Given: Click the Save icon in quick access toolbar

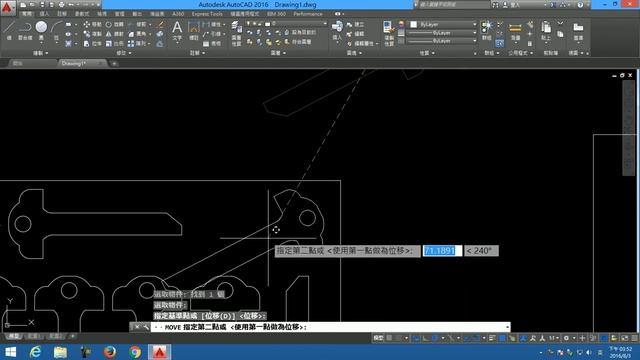Looking at the screenshot, I should pos(42,5).
